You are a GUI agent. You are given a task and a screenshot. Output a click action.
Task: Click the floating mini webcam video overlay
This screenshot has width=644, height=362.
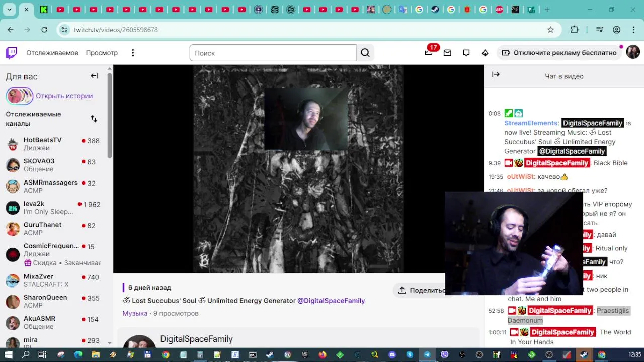[x=514, y=243]
